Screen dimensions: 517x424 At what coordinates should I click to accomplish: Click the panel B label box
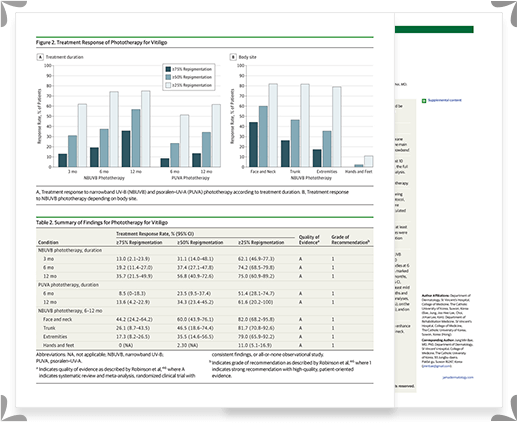pos(233,57)
